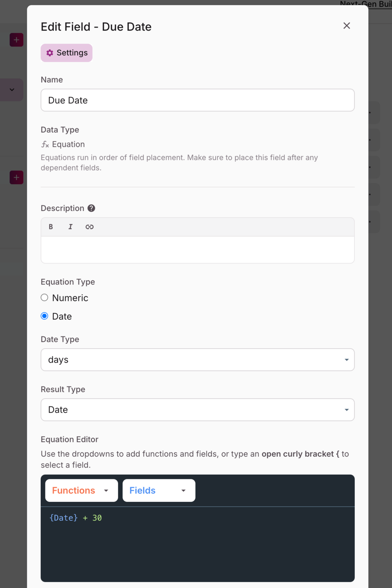This screenshot has height=588, width=392.
Task: Close the Edit Field dialog
Action: (x=347, y=26)
